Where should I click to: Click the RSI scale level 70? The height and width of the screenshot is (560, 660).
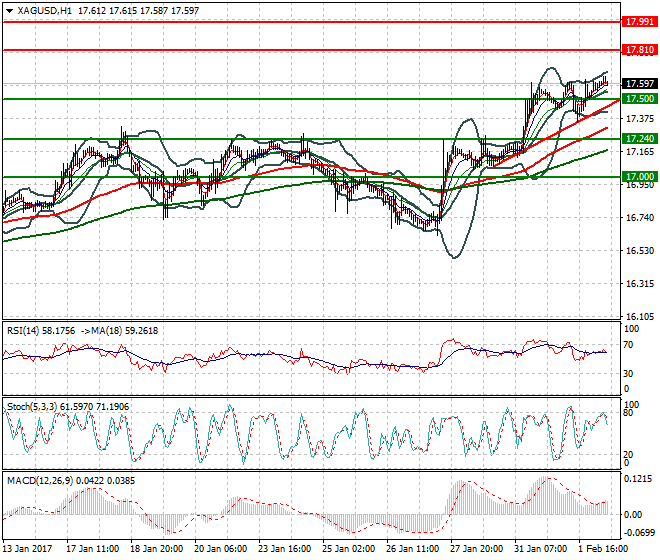click(628, 345)
